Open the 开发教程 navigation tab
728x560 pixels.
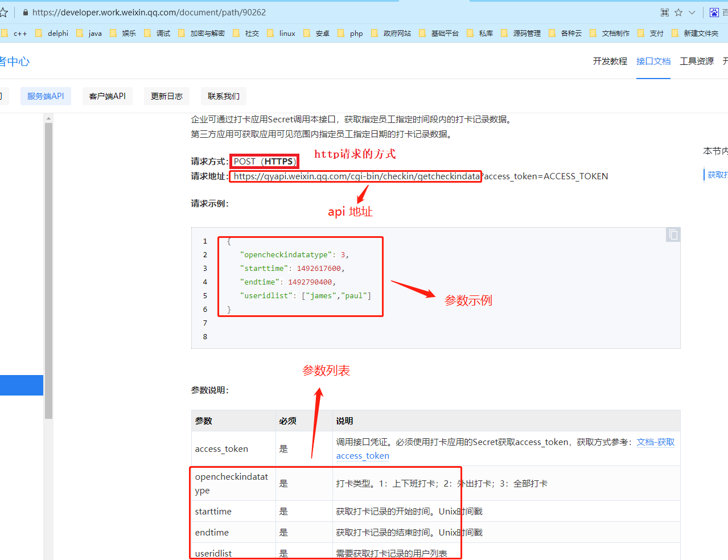tap(610, 61)
